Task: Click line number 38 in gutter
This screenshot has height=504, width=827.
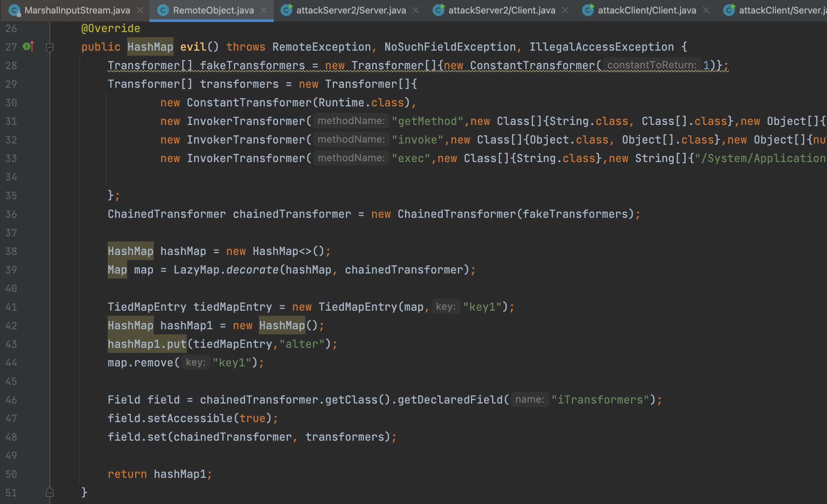Action: pyautogui.click(x=11, y=251)
